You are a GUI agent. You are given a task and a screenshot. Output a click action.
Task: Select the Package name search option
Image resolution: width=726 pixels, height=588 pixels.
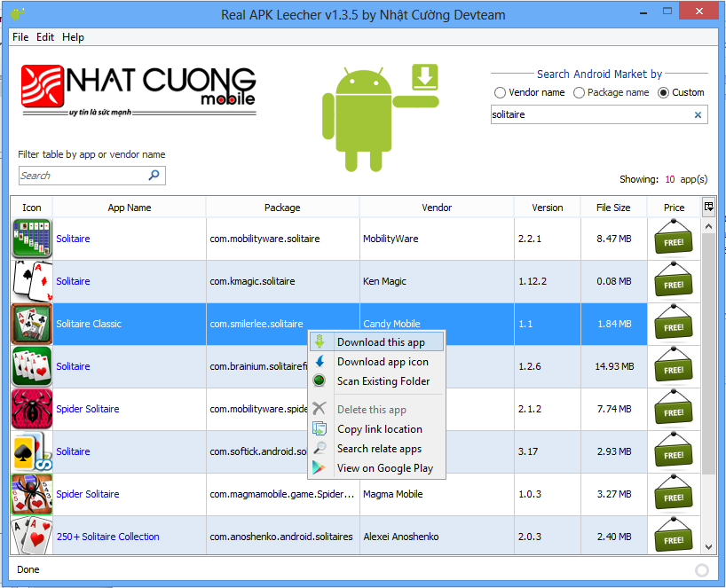point(612,92)
